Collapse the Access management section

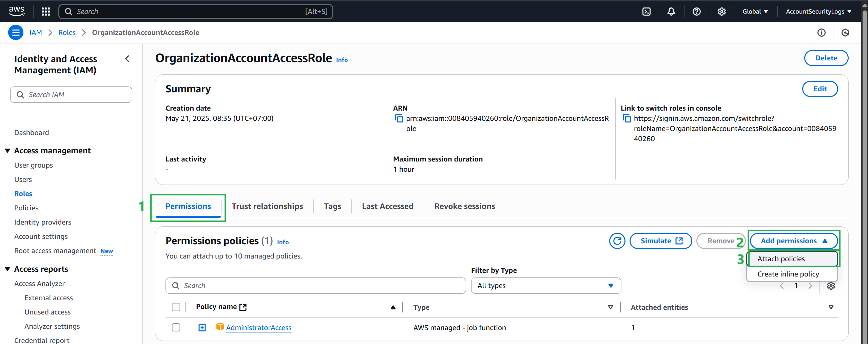[7, 150]
